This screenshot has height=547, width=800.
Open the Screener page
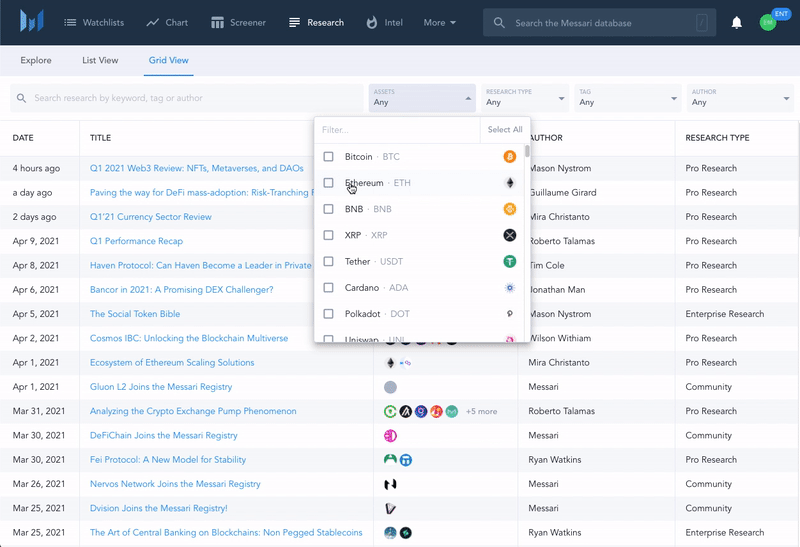[238, 22]
